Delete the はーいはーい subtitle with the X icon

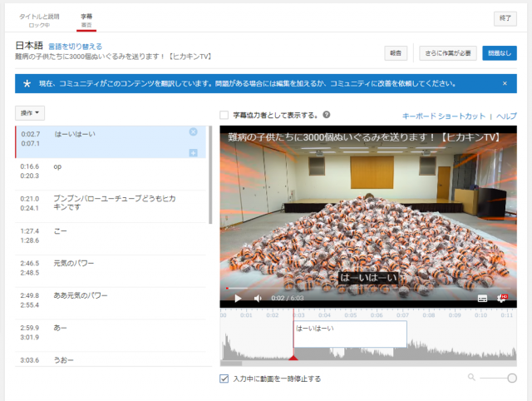coord(193,131)
